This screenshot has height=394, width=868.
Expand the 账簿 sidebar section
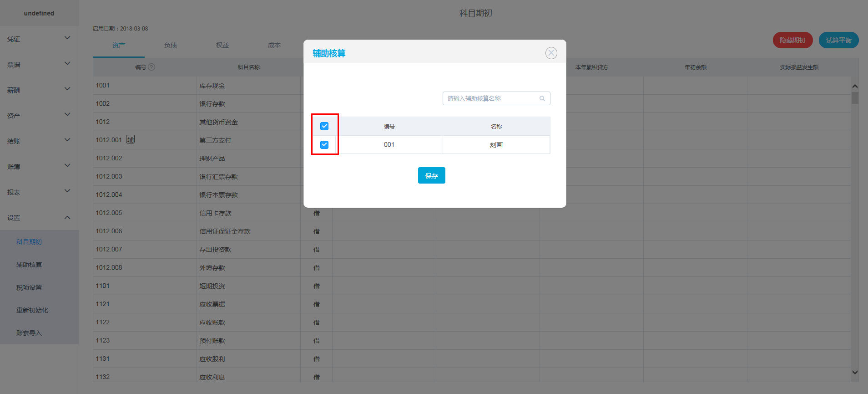pos(39,167)
